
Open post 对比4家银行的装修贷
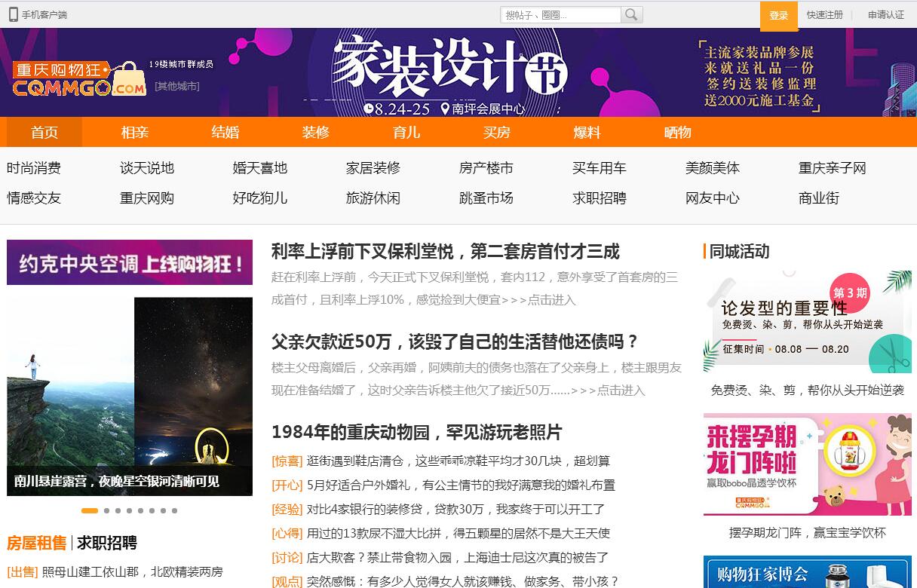click(456, 509)
